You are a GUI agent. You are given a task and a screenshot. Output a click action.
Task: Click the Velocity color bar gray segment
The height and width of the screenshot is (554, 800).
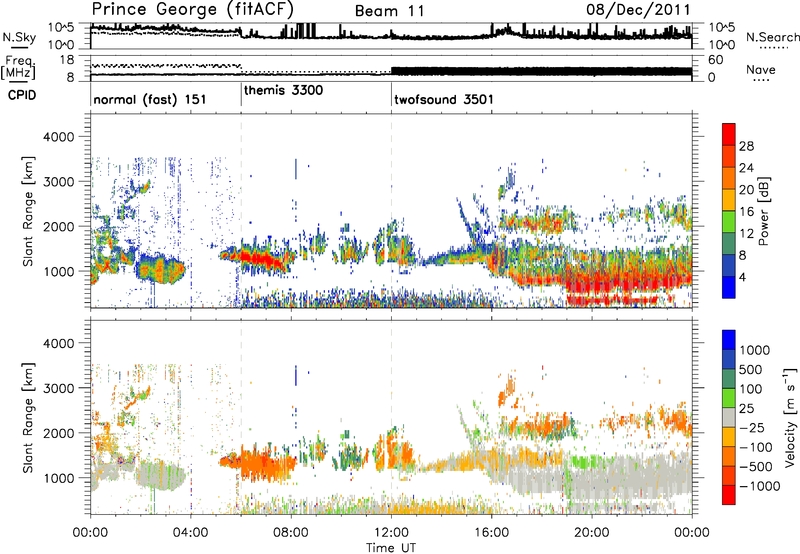click(x=729, y=417)
